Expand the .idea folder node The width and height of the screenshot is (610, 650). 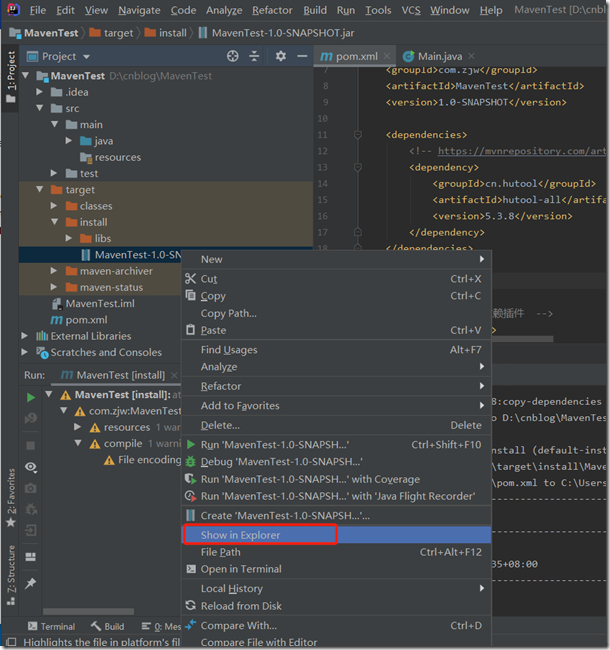point(39,92)
